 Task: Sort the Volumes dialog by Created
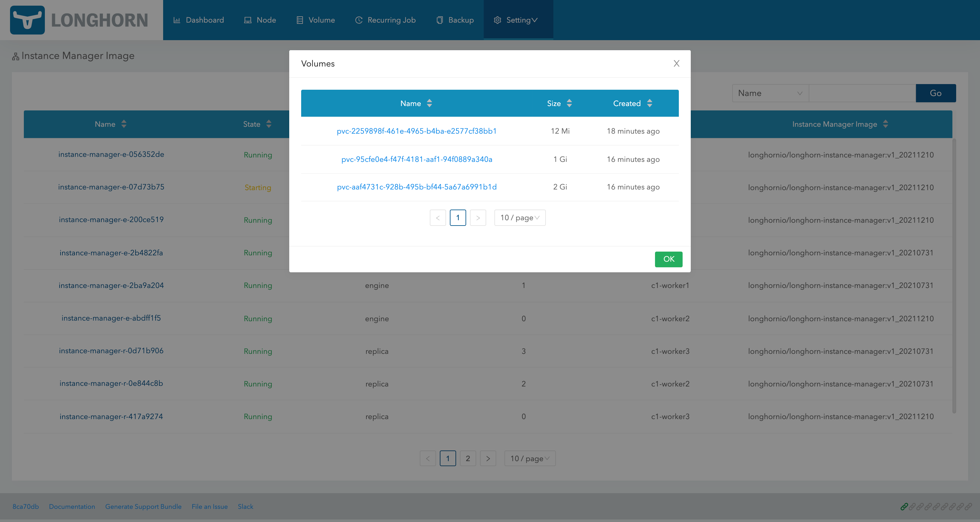click(649, 103)
